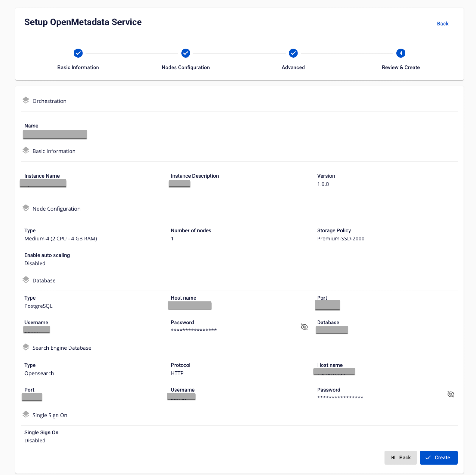Click the Enable auto scaling label
Viewport: 476px width, 475px height.
(x=47, y=255)
